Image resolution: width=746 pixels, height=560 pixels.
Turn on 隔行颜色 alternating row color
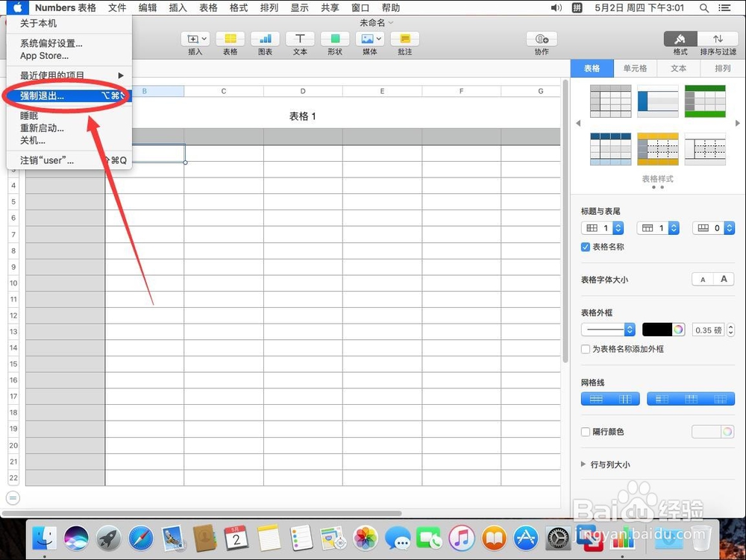coord(586,431)
